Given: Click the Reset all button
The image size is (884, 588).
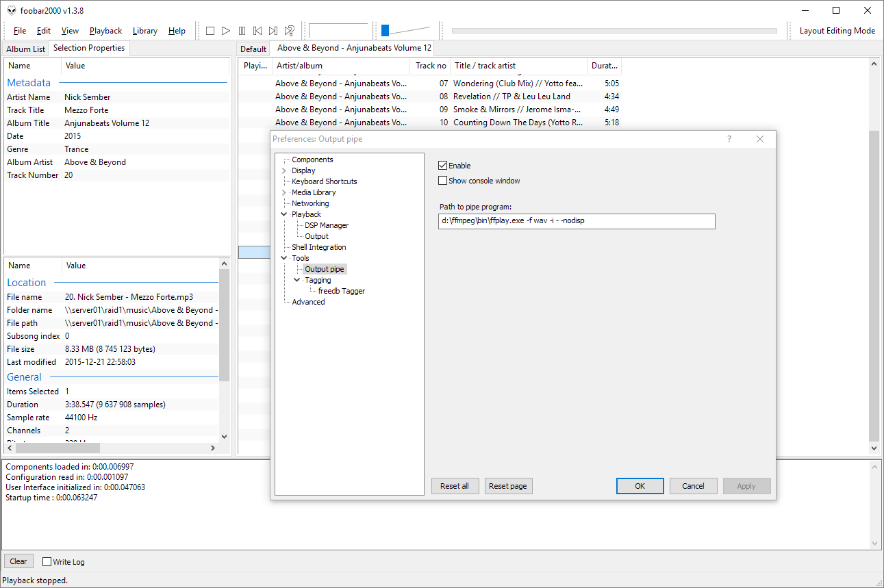Looking at the screenshot, I should click(x=455, y=486).
